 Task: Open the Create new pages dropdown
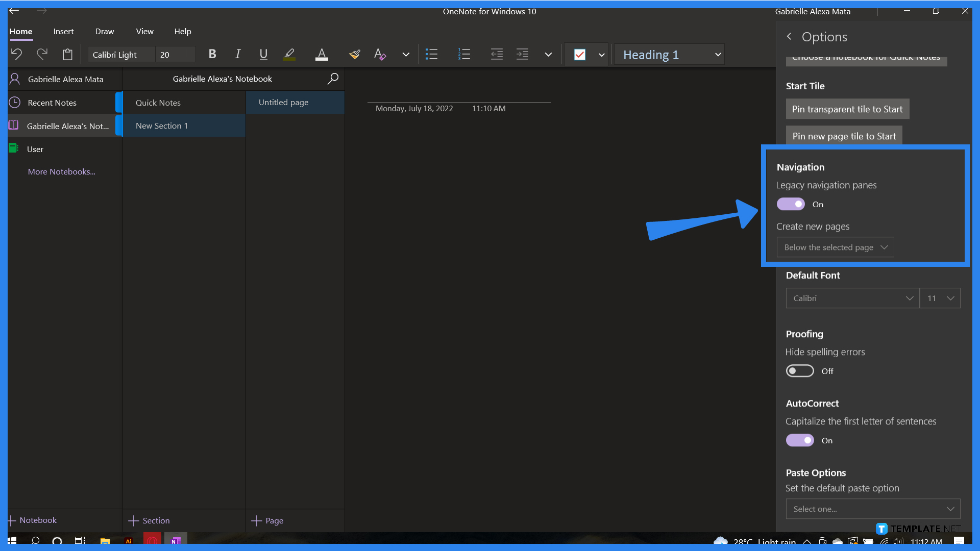click(835, 247)
